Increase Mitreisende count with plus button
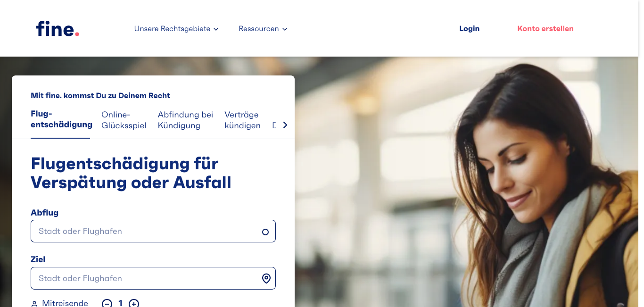The height and width of the screenshot is (307, 644). [134, 303]
